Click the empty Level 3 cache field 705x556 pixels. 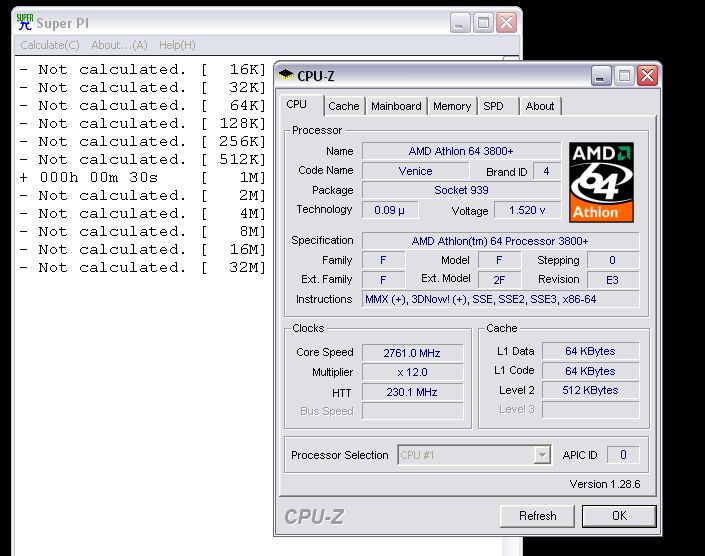[x=590, y=409]
